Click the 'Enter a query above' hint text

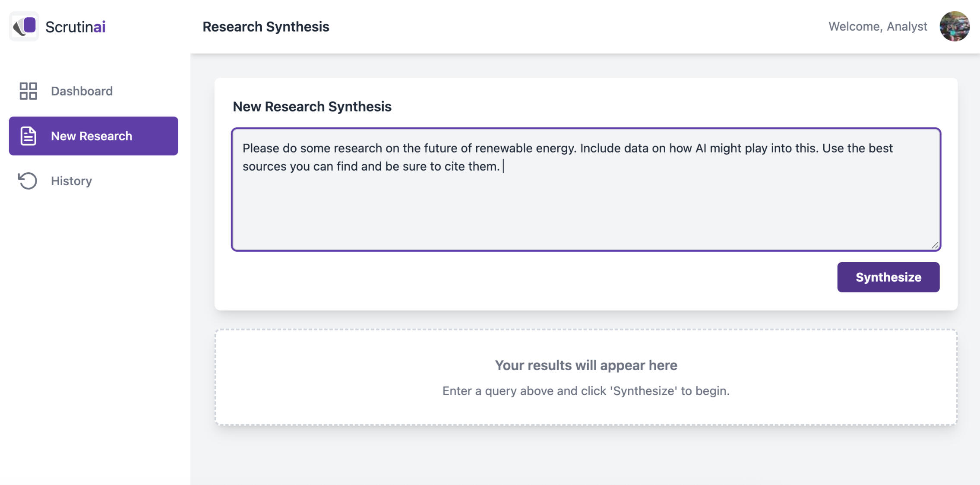point(585,391)
